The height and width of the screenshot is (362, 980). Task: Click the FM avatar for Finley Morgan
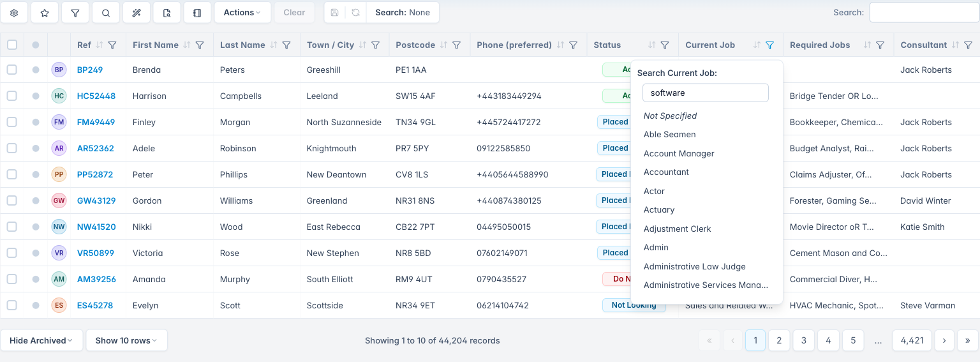(59, 122)
